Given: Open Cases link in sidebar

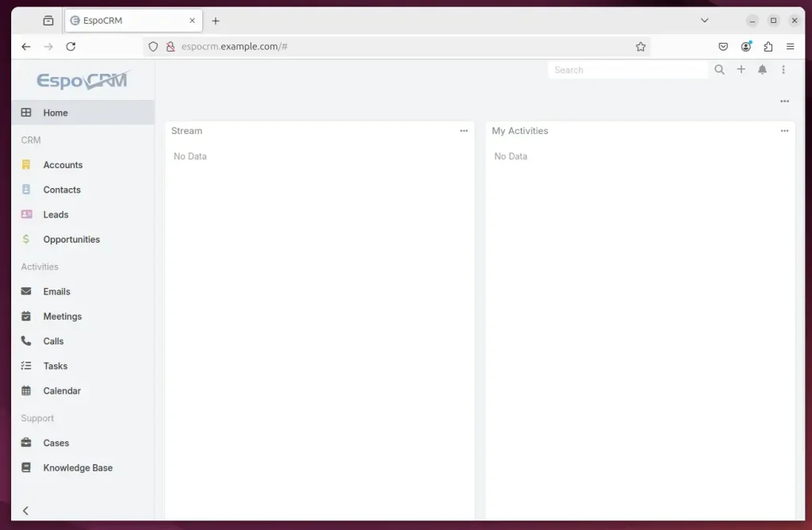Looking at the screenshot, I should (82, 443).
